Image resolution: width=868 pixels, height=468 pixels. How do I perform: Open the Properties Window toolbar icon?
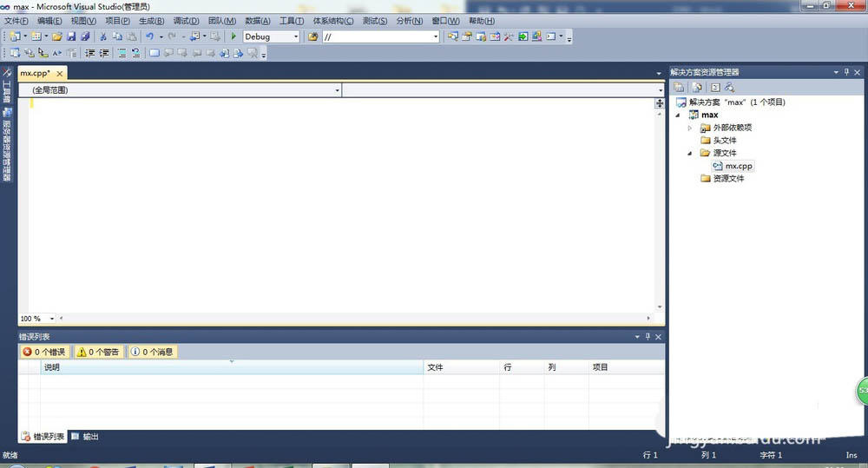pos(467,36)
